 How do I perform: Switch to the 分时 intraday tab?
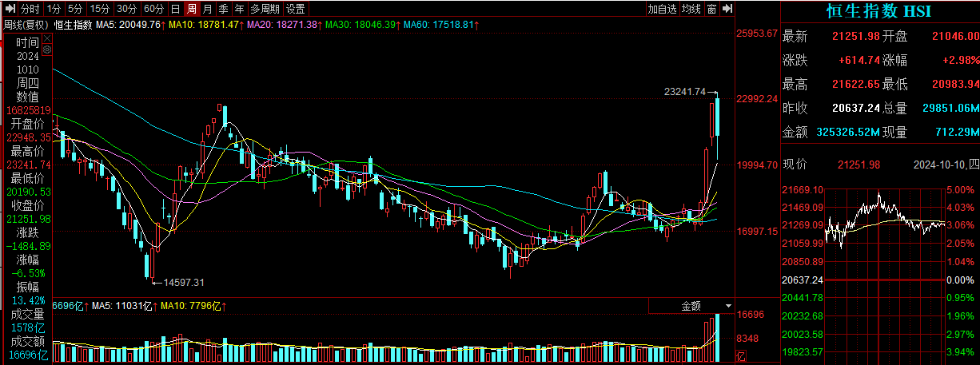[30, 9]
